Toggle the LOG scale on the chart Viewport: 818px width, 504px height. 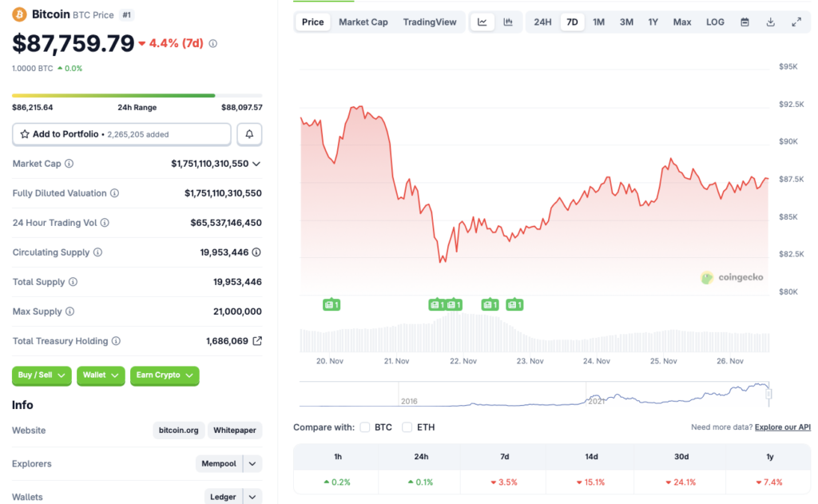coord(714,22)
